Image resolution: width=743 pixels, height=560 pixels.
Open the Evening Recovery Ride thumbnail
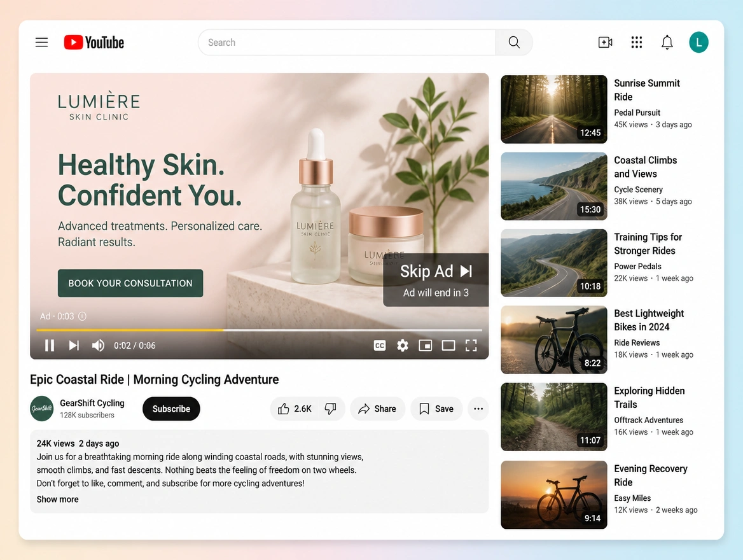click(554, 494)
